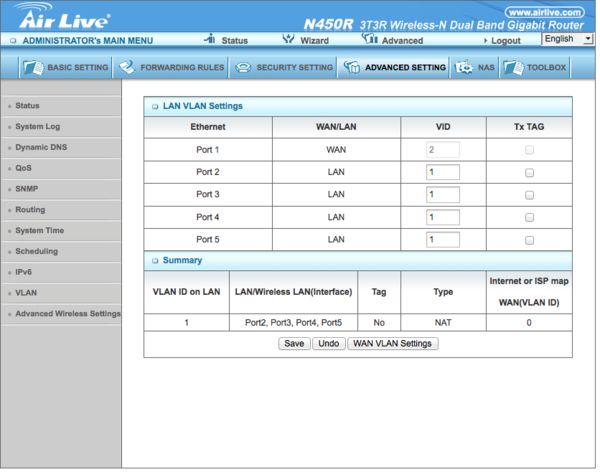
Task: Click the Undo button
Action: click(x=329, y=343)
